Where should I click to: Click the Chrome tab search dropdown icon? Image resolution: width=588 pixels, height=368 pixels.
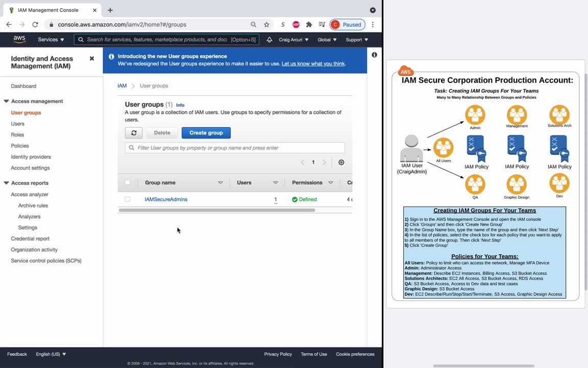pos(373,10)
